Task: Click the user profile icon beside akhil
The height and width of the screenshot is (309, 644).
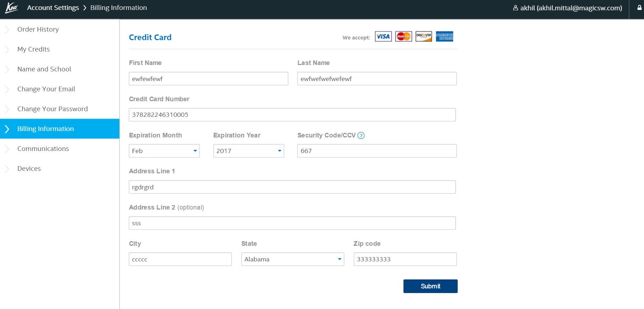Action: (515, 8)
